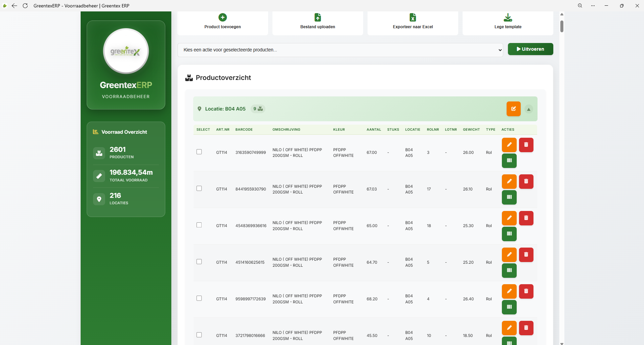The width and height of the screenshot is (644, 345).
Task: Open the action dropdown for selected products
Action: (x=340, y=50)
